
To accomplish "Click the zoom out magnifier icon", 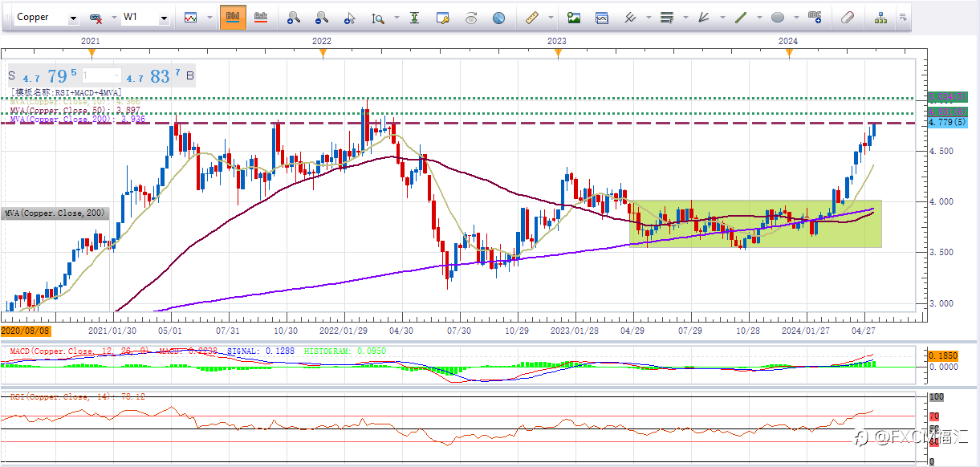I will coord(322,17).
